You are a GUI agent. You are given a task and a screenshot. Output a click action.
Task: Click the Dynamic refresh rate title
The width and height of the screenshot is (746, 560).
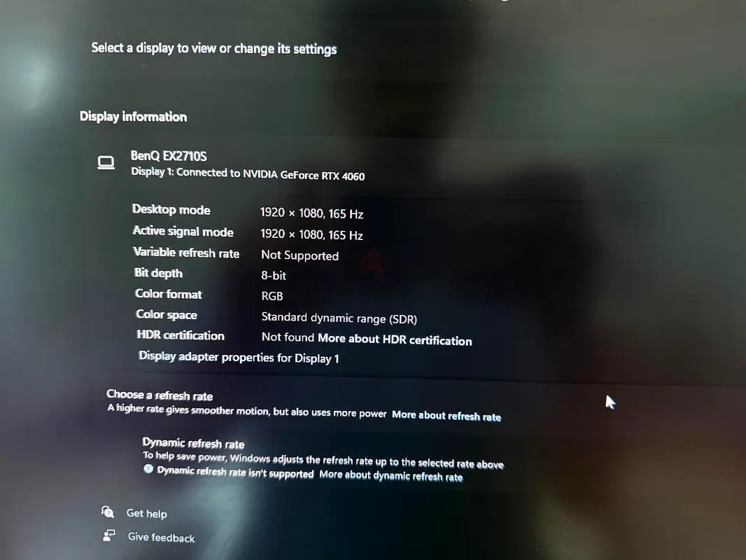[193, 443]
